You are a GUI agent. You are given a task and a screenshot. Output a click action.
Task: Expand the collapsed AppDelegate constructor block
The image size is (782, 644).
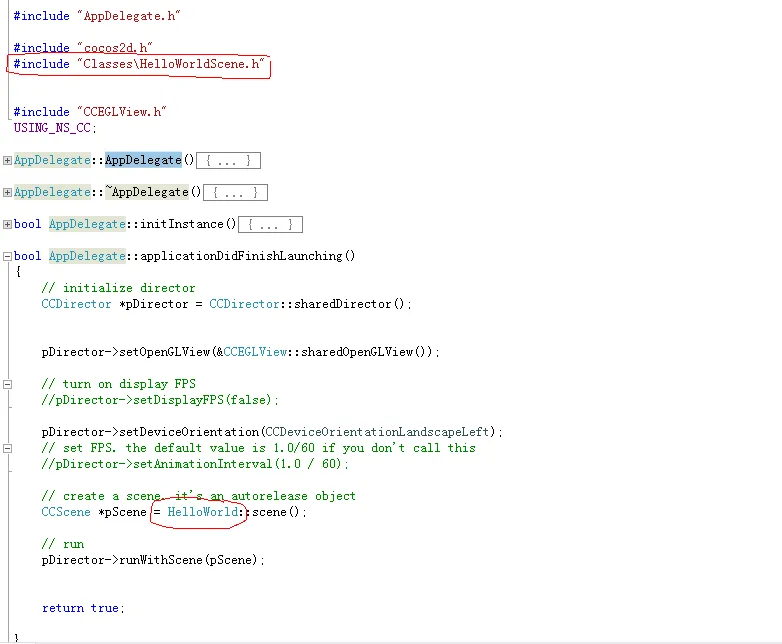(8, 160)
